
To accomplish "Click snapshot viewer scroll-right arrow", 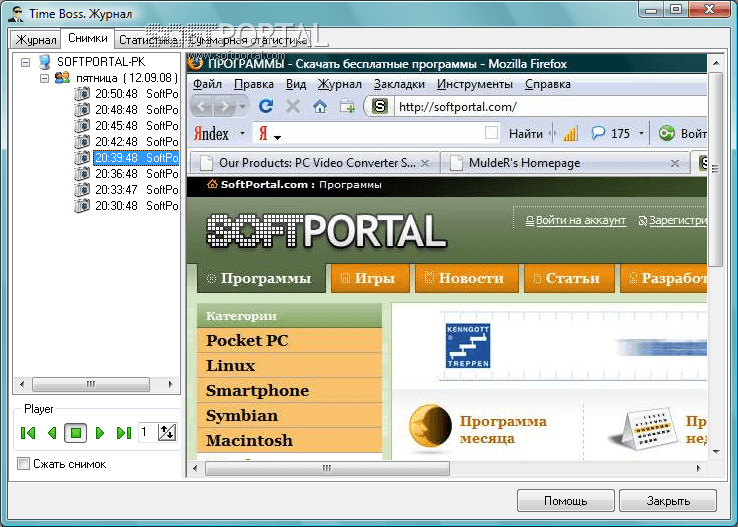I will (698, 468).
